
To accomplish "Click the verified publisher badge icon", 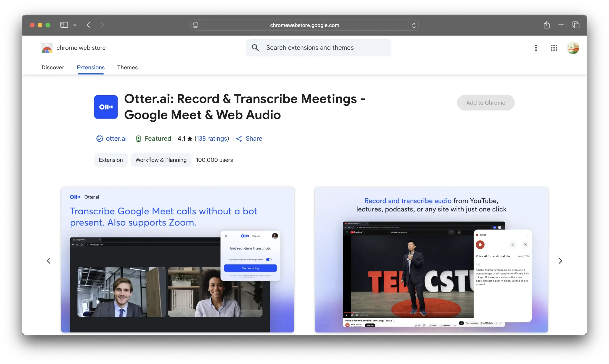I will coord(99,139).
